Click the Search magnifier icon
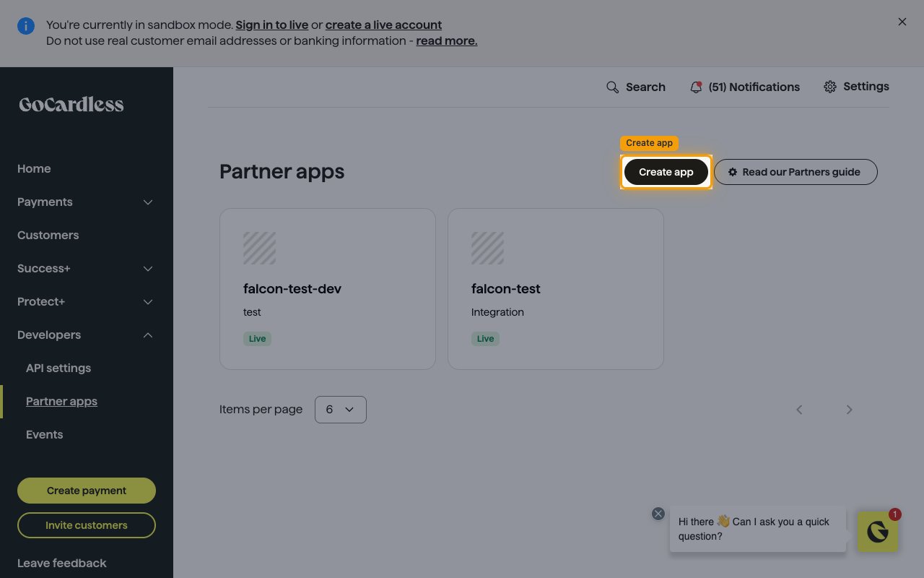Screen dimensions: 924x578 coord(613,87)
